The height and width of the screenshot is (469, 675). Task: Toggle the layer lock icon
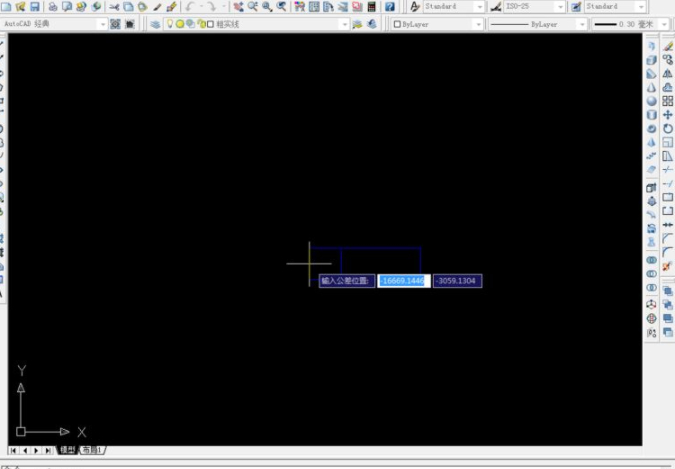201,24
